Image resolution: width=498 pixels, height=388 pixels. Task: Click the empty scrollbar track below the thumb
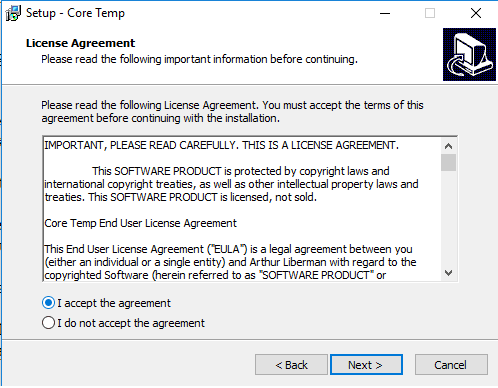pyautogui.click(x=448, y=218)
